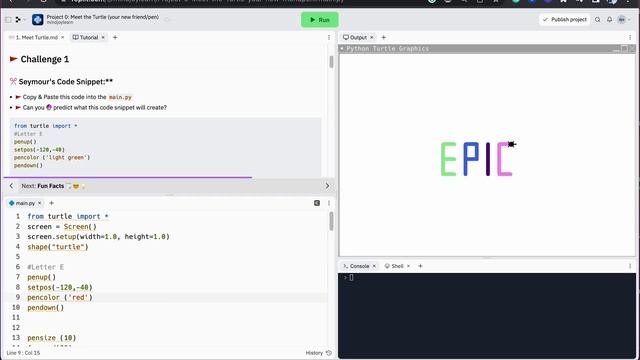
Task: Switch to the '1. Meet Turtle.md' tab
Action: (x=37, y=37)
